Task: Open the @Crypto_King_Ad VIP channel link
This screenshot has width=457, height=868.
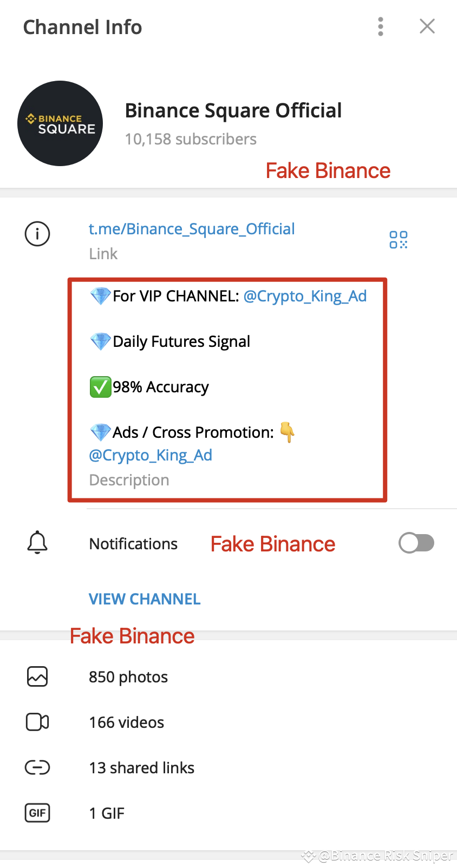Action: click(x=305, y=296)
